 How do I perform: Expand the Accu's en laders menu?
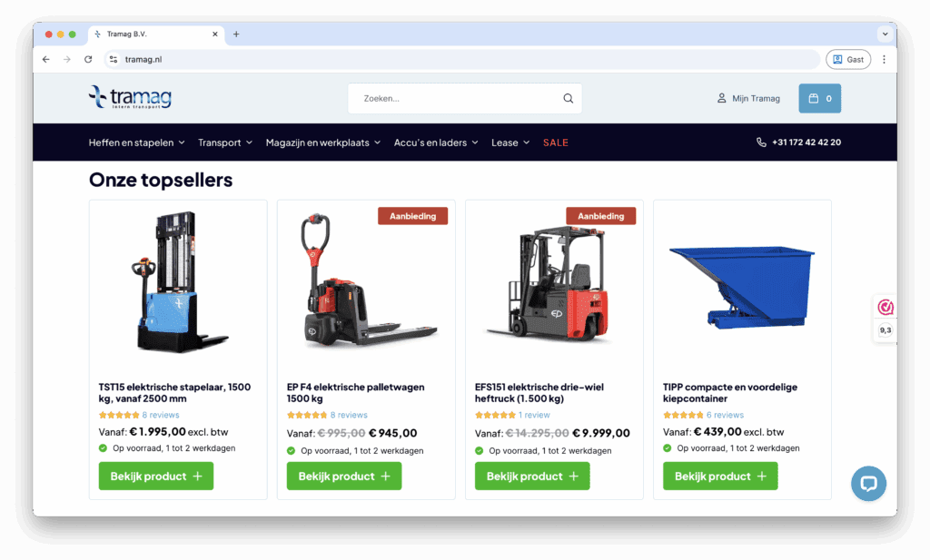click(436, 142)
